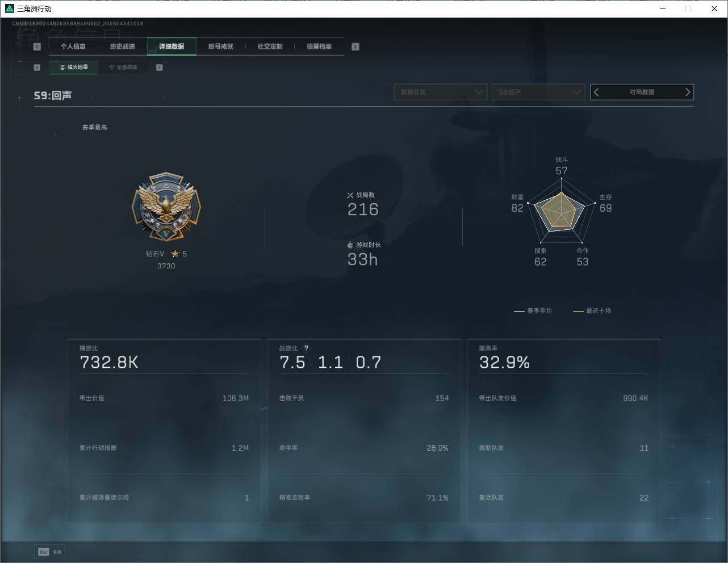Click the radar chart pentagon

coord(562,211)
